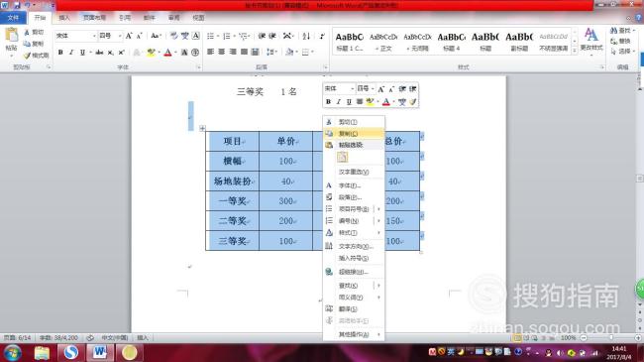644x362 pixels.
Task: Apply yellow text highlight color in the ribbon
Action: [152, 53]
